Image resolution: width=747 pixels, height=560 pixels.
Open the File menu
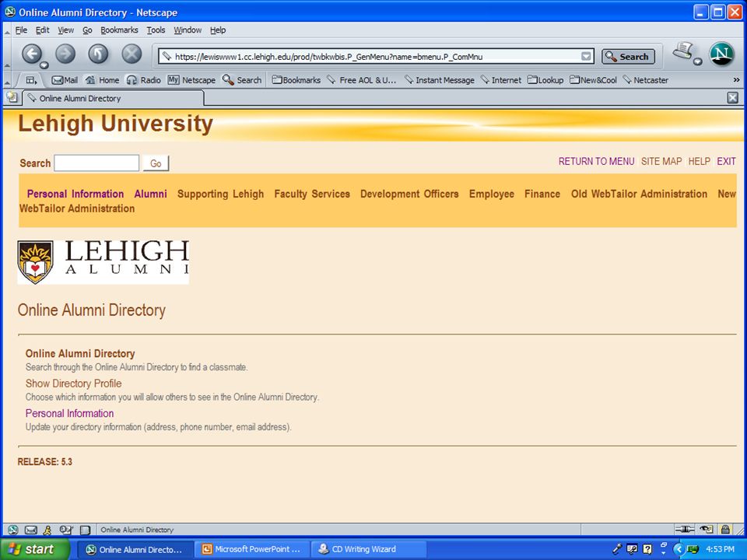tap(21, 30)
